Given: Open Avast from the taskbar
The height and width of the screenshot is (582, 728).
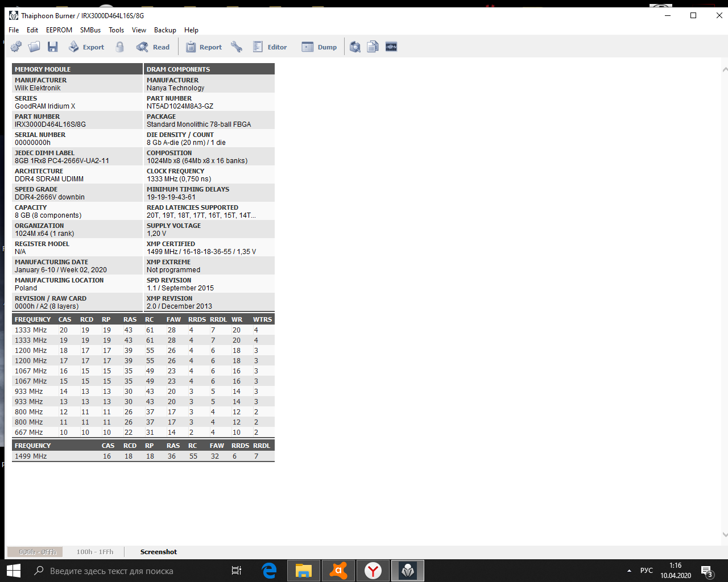Looking at the screenshot, I should (338, 571).
